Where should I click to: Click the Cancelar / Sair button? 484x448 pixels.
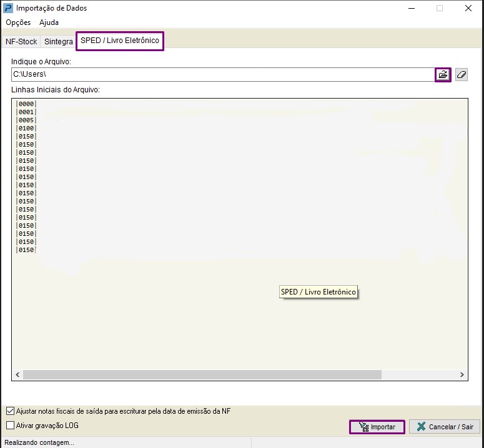point(445,427)
